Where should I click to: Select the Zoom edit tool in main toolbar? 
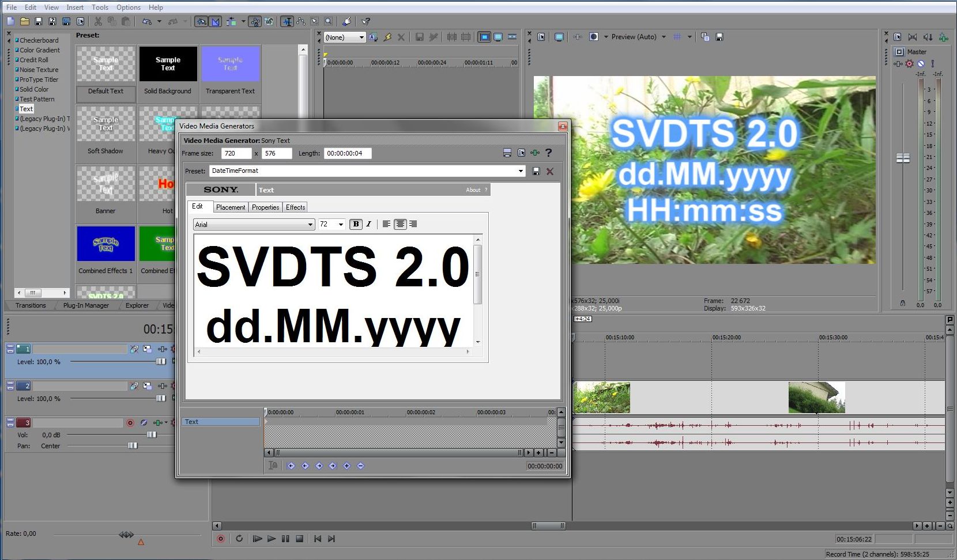point(329,21)
